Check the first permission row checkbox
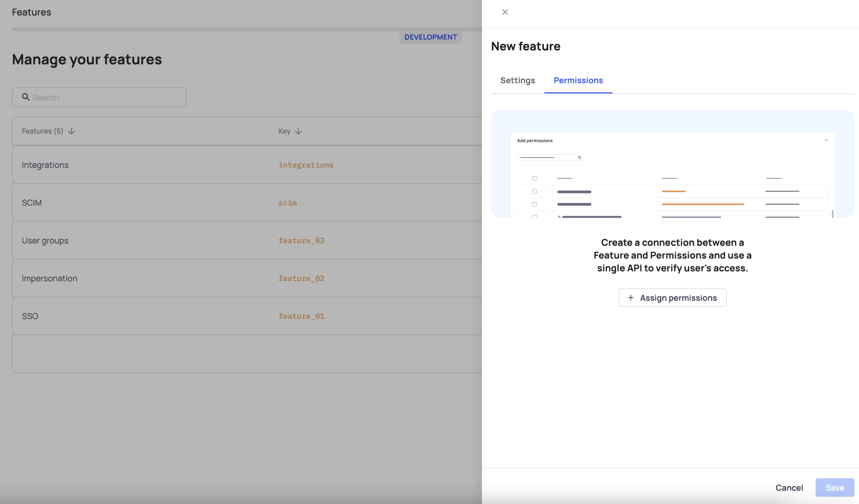 [534, 192]
